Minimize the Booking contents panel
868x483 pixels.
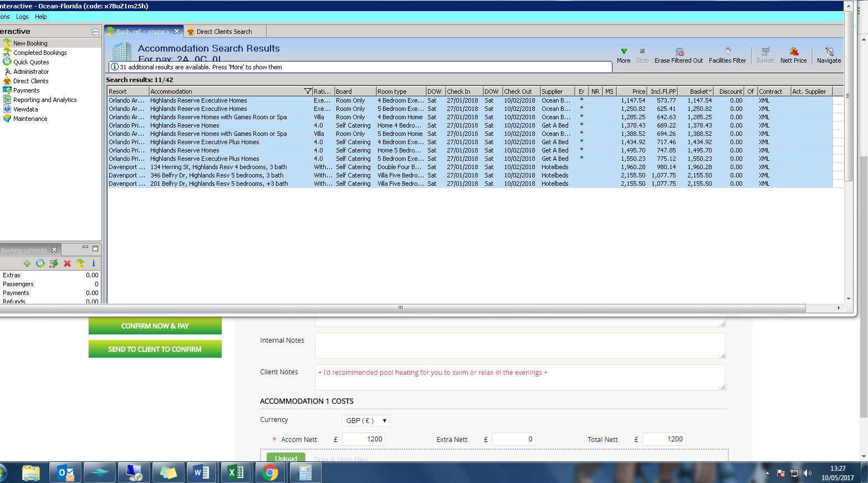coord(85,247)
